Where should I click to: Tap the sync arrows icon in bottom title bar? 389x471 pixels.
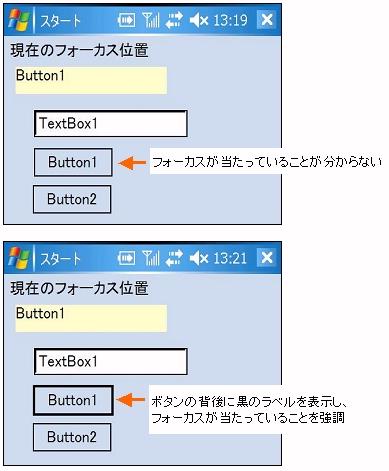point(174,258)
